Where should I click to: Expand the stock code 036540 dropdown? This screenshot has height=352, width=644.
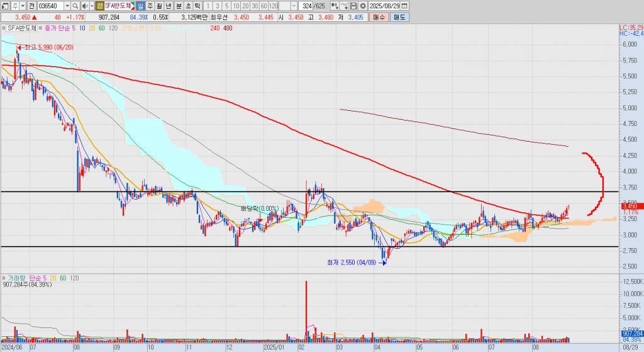point(66,6)
